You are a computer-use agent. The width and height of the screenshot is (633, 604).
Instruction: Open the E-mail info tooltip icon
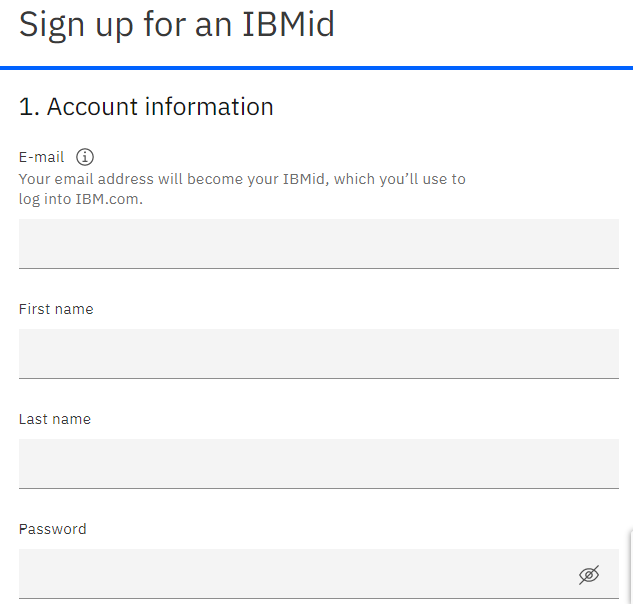click(85, 157)
